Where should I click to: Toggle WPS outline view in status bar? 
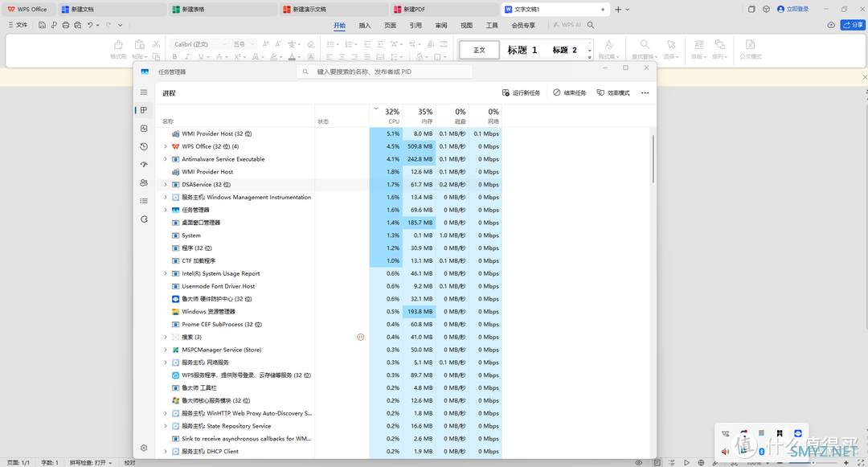(x=671, y=462)
